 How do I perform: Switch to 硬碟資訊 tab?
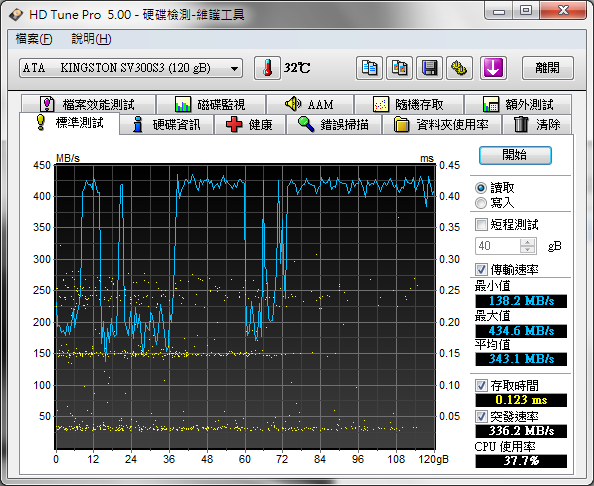point(167,125)
